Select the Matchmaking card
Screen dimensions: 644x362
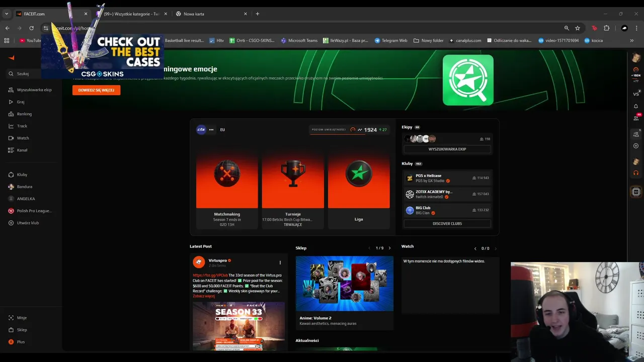(x=227, y=187)
